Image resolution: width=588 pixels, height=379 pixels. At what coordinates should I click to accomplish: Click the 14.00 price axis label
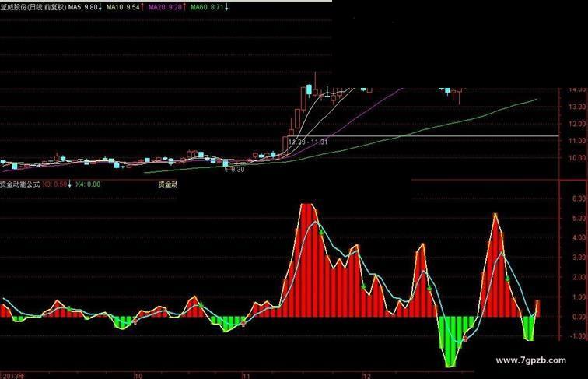click(x=577, y=90)
